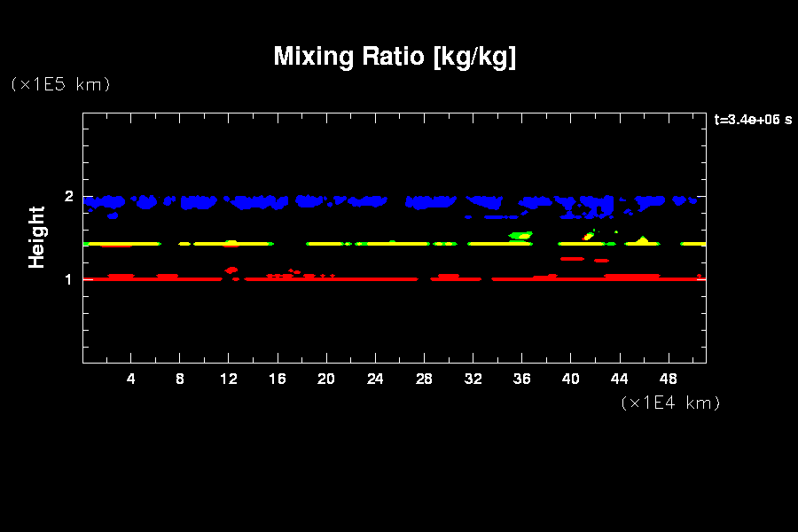Click the y-axis tick label 1
The width and height of the screenshot is (798, 532).
69,279
